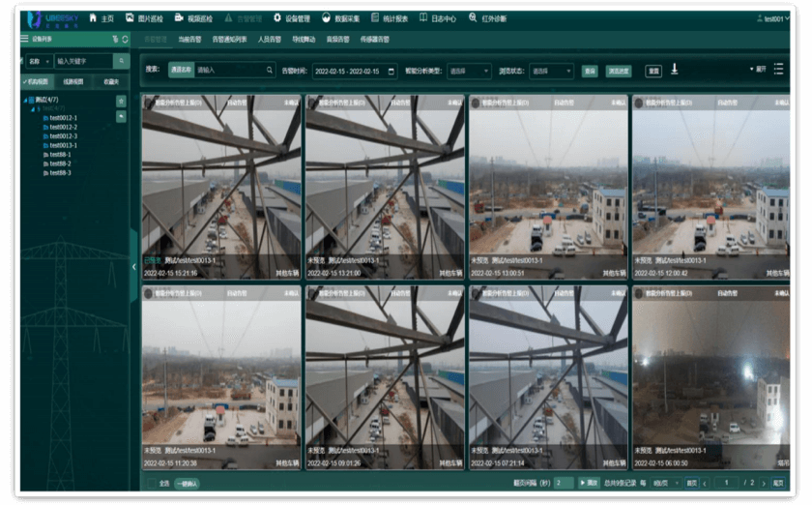Expand the filter options with 展开
Image resolution: width=812 pixels, height=505 pixels.
(x=758, y=69)
